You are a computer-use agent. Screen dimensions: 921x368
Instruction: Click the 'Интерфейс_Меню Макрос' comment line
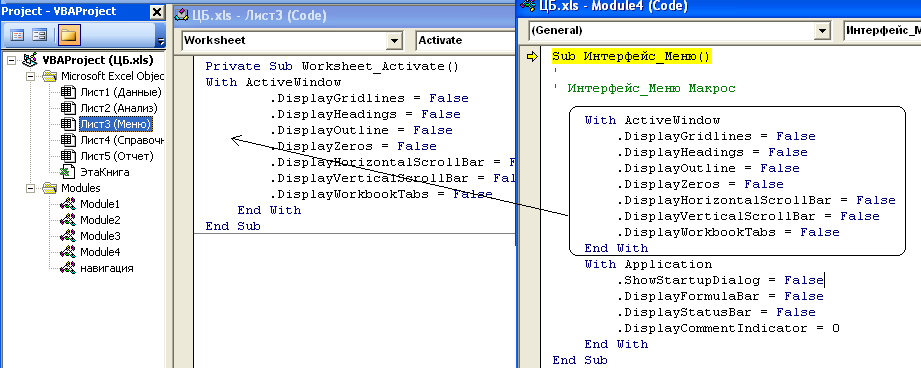[644, 89]
